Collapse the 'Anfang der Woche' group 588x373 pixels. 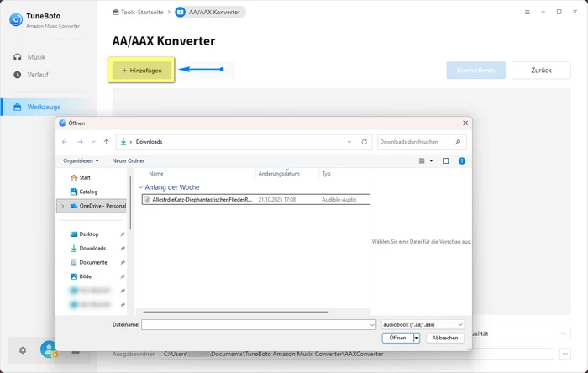tap(140, 187)
